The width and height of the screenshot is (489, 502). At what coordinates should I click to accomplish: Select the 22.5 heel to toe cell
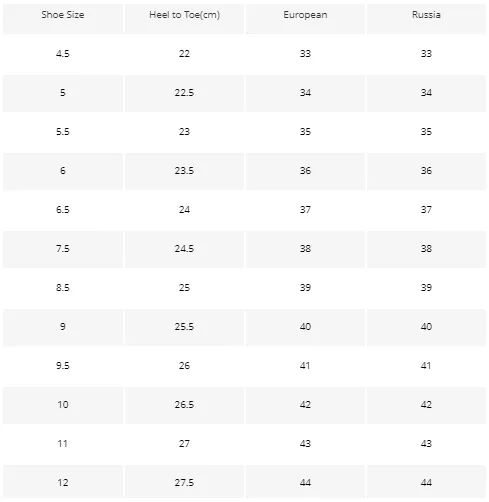(184, 93)
